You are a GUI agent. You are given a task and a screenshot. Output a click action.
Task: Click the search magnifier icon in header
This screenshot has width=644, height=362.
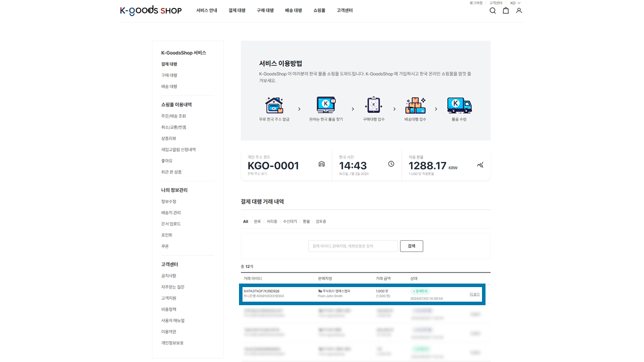pyautogui.click(x=493, y=11)
